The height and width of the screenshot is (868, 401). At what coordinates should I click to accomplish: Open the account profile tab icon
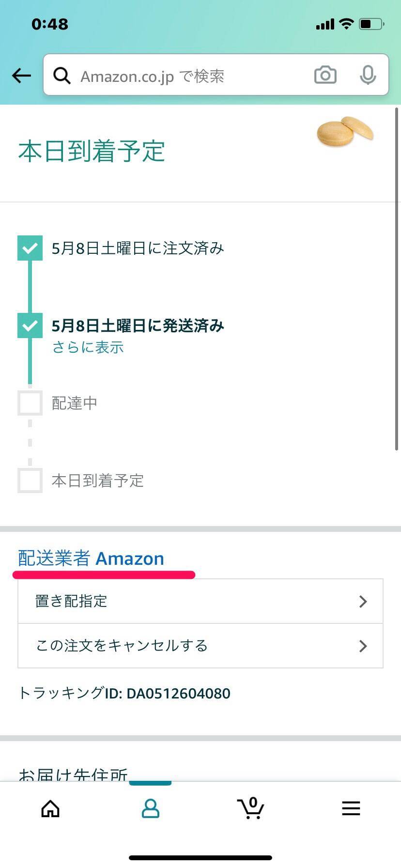pyautogui.click(x=150, y=808)
